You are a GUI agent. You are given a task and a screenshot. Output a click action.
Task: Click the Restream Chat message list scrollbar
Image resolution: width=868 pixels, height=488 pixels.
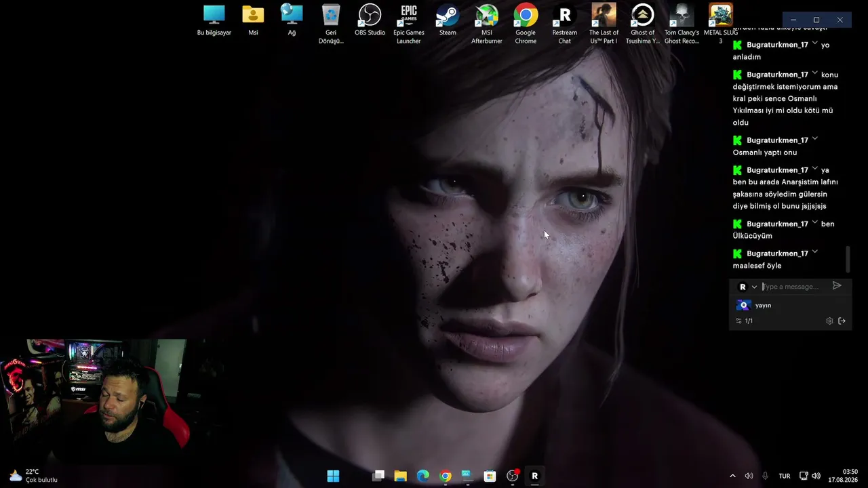point(848,259)
